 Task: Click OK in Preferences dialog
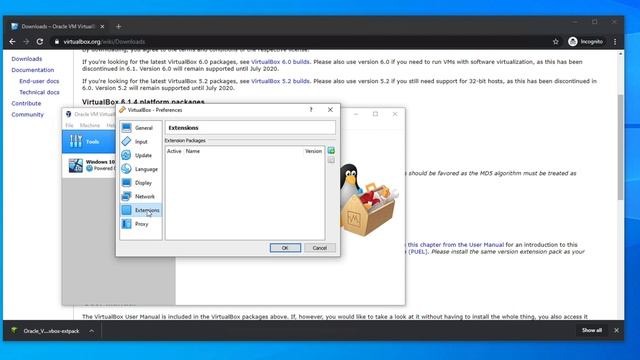pos(285,248)
